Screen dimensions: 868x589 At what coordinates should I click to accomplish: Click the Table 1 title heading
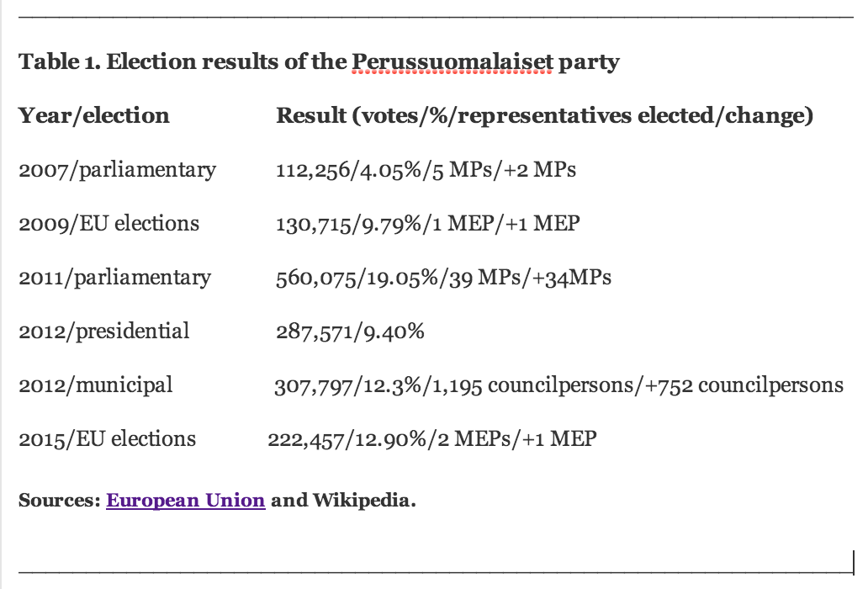click(x=319, y=61)
